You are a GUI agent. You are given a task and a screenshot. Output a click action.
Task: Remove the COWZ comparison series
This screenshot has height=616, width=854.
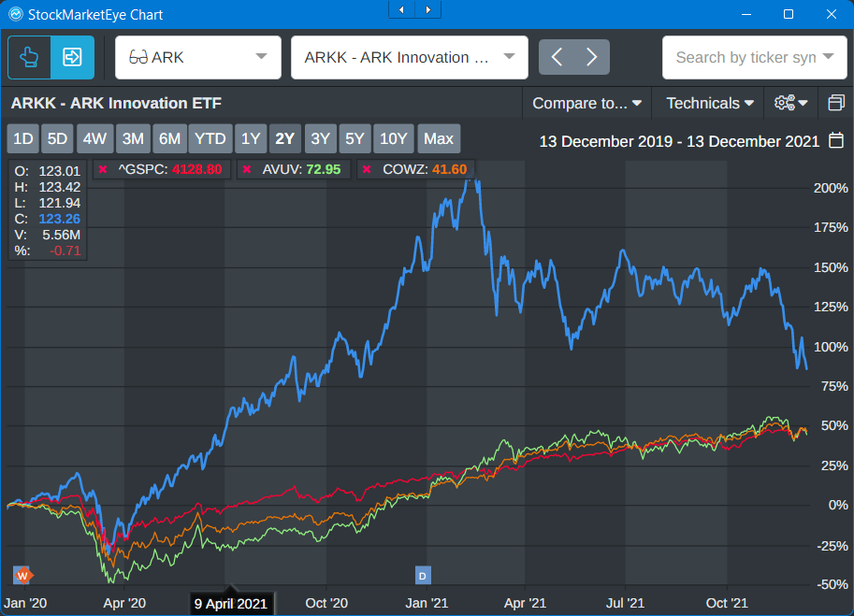(x=366, y=169)
